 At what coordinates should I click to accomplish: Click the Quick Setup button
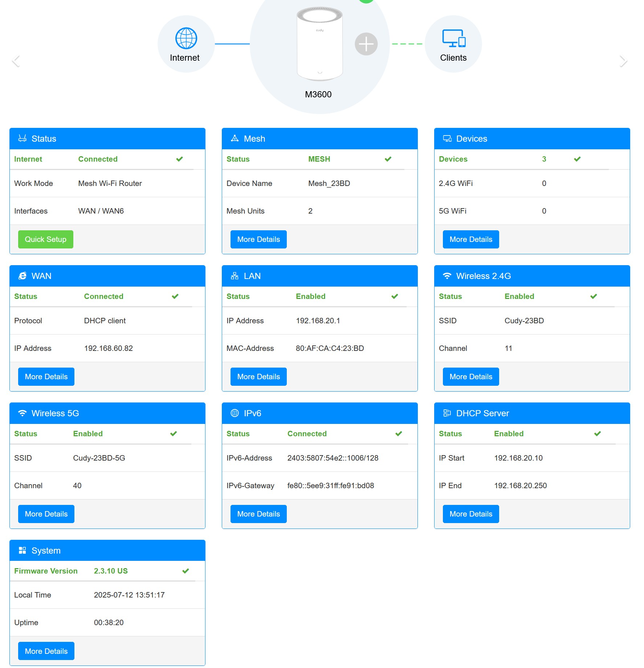point(46,239)
